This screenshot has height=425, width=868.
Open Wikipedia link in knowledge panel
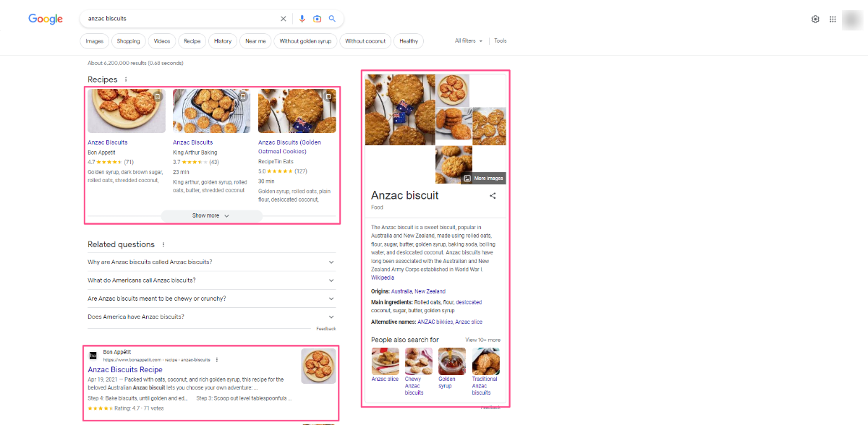pyautogui.click(x=383, y=278)
